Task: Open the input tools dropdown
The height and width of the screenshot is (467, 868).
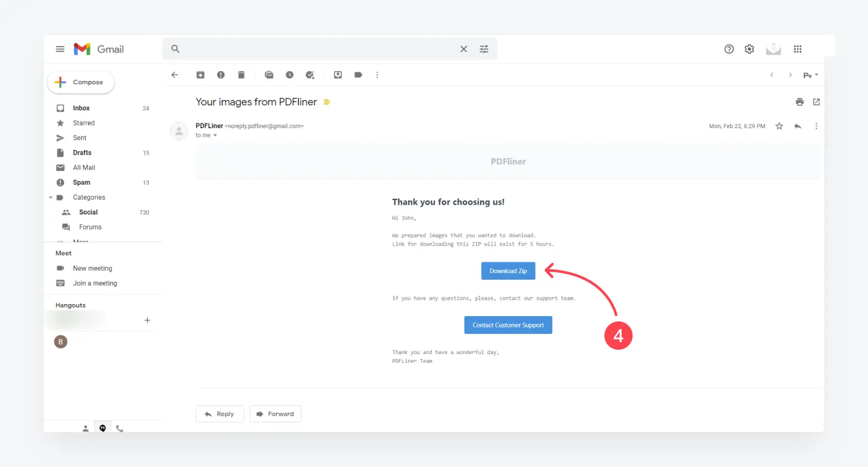Action: pyautogui.click(x=810, y=75)
